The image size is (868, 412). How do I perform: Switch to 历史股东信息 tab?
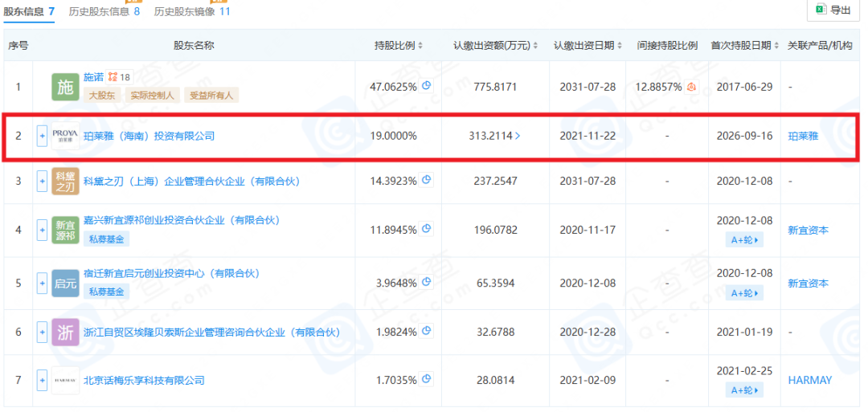point(104,10)
